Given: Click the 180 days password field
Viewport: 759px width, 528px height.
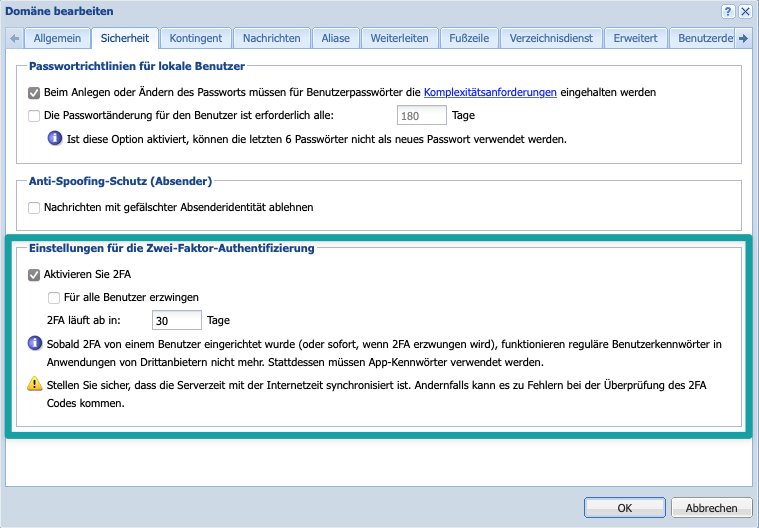Looking at the screenshot, I should coord(422,116).
